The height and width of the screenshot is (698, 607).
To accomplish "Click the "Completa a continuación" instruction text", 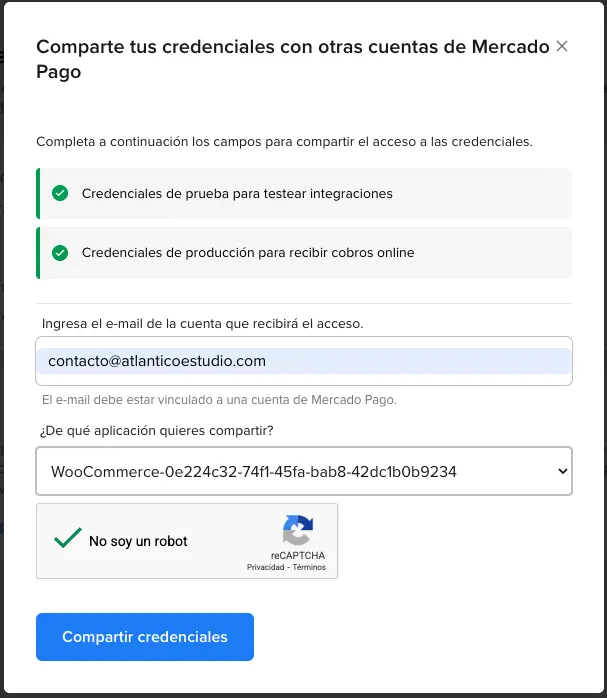I will click(284, 142).
